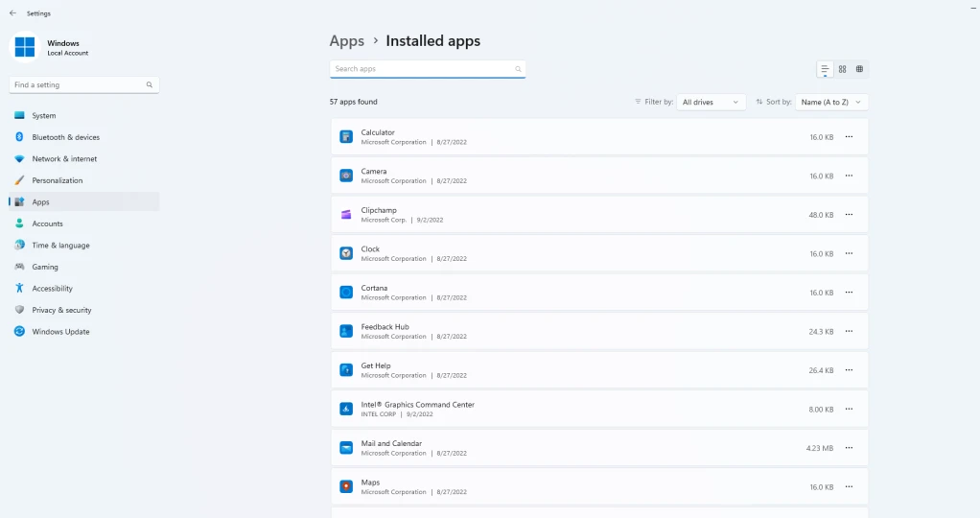This screenshot has width=980, height=518.
Task: Switch to list view layout
Action: (x=825, y=69)
